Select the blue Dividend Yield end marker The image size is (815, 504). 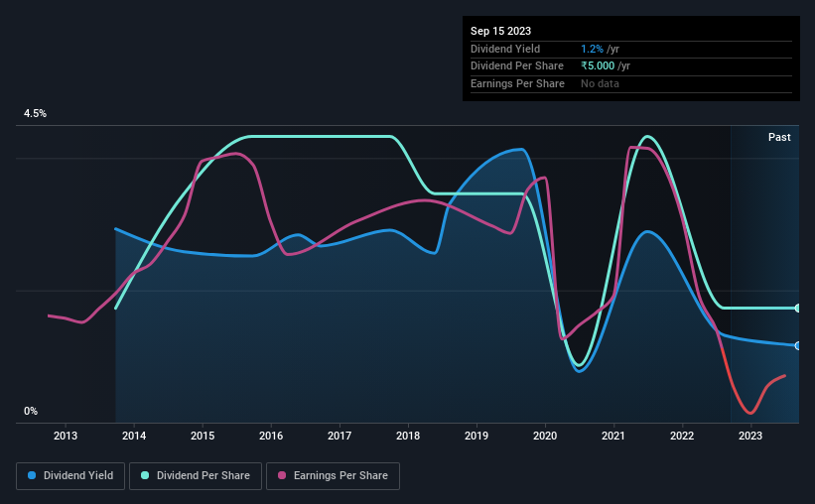(x=798, y=345)
